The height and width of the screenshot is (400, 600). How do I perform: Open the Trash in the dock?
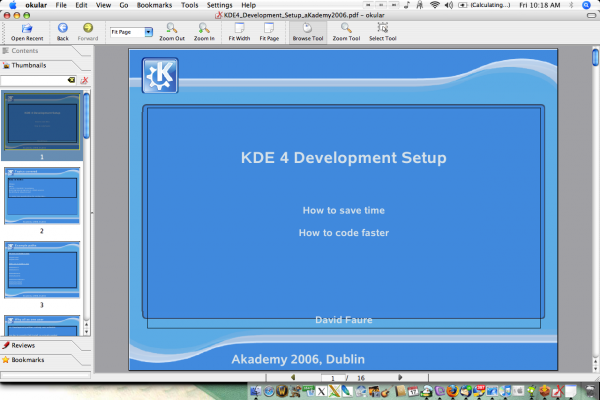[x=591, y=391]
